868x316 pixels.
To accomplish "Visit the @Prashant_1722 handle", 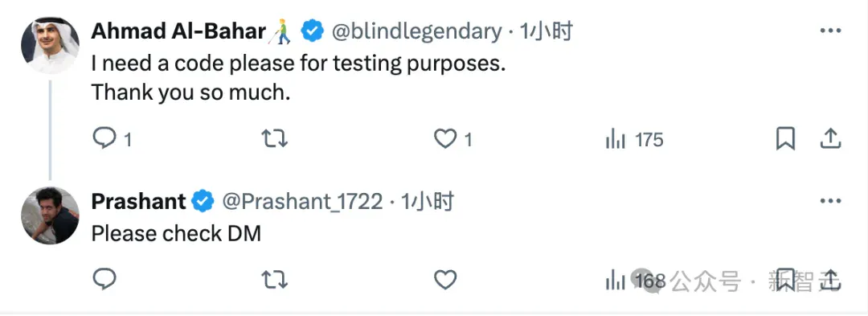I will click(302, 202).
